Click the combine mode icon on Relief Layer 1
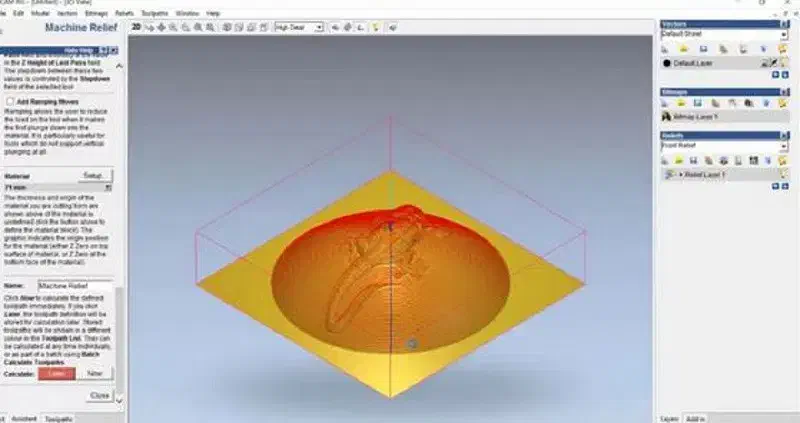 click(669, 175)
